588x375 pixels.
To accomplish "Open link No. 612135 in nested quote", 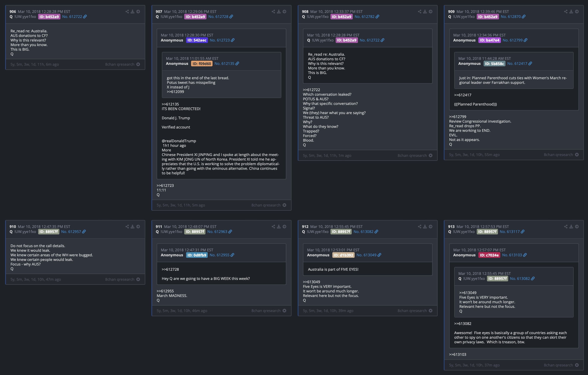I will (227, 64).
